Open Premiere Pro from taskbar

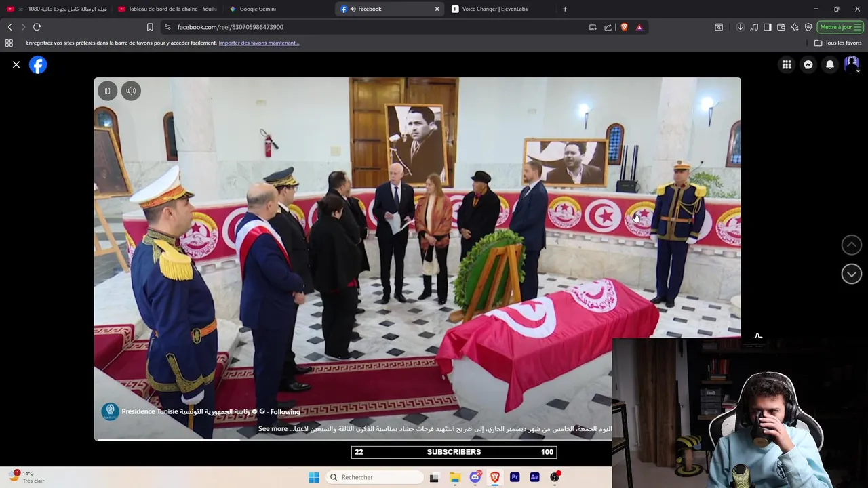[x=515, y=477]
